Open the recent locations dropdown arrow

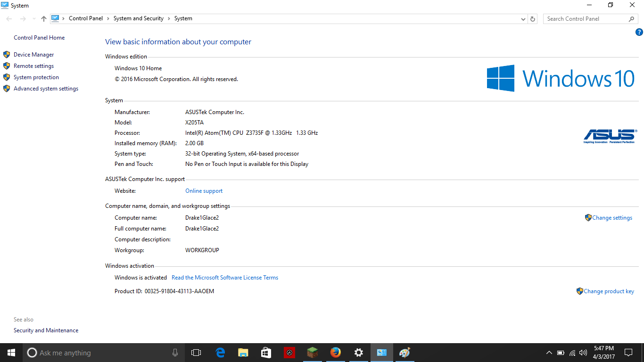33,19
